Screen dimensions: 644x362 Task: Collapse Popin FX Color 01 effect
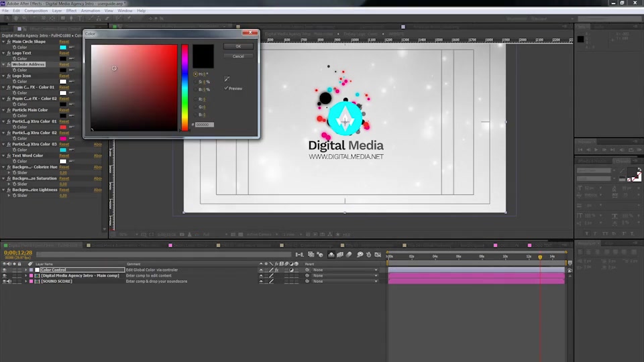coord(4,87)
